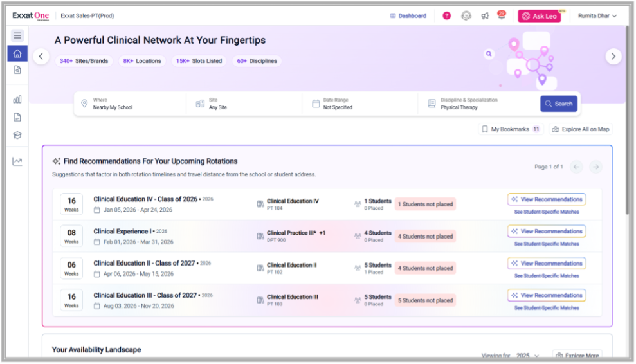Click the headset support icon
Viewport: 636px width, 364px height.
coord(466,16)
